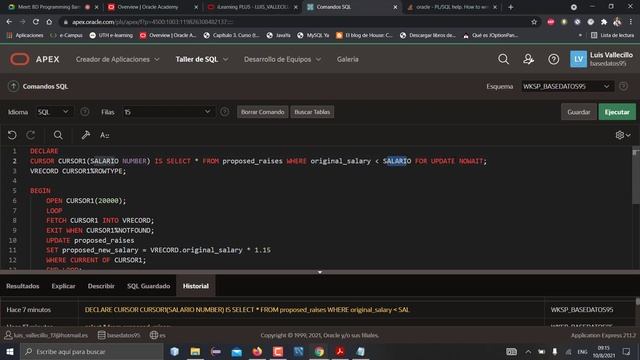This screenshot has height=360, width=640.
Task: Click help icon next to Idioma
Action: [x=84, y=112]
